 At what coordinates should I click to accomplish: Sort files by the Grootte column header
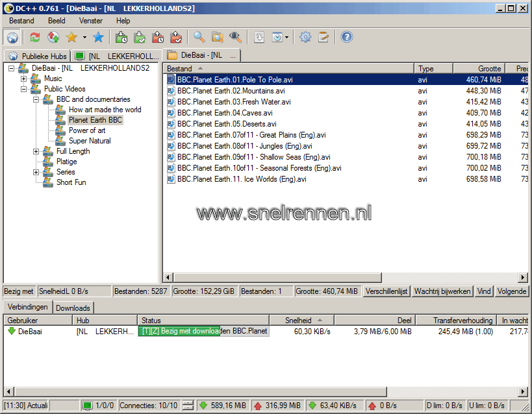[479, 69]
